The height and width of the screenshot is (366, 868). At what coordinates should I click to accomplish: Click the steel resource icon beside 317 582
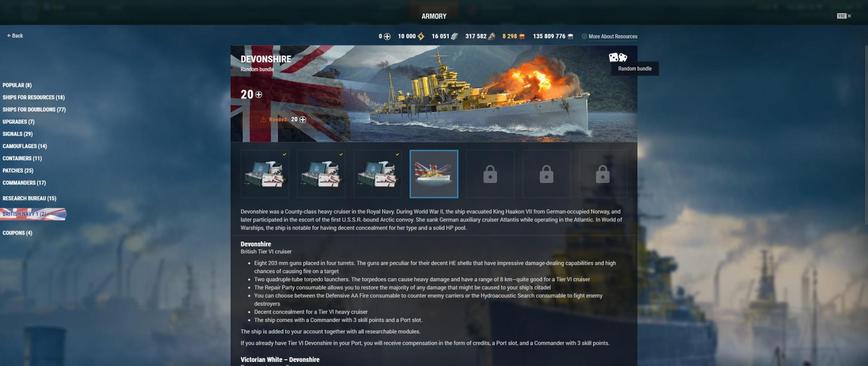tap(491, 37)
